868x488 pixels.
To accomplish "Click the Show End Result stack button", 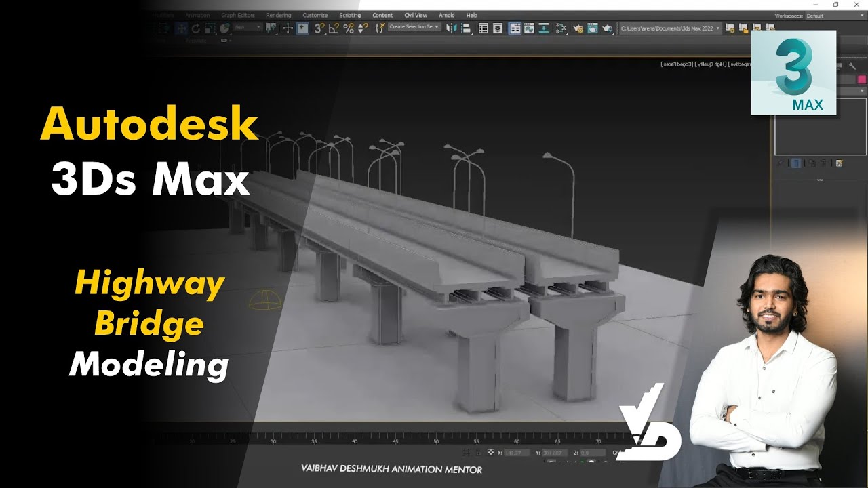I will pyautogui.click(x=795, y=163).
